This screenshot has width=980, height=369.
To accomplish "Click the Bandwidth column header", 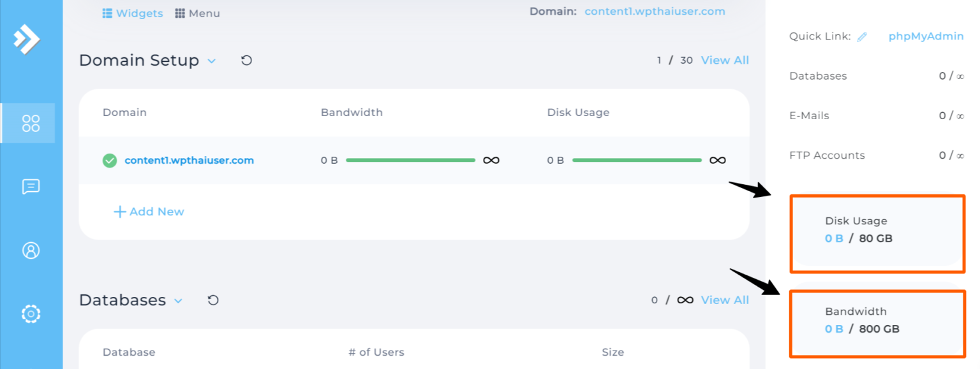I will click(x=352, y=112).
